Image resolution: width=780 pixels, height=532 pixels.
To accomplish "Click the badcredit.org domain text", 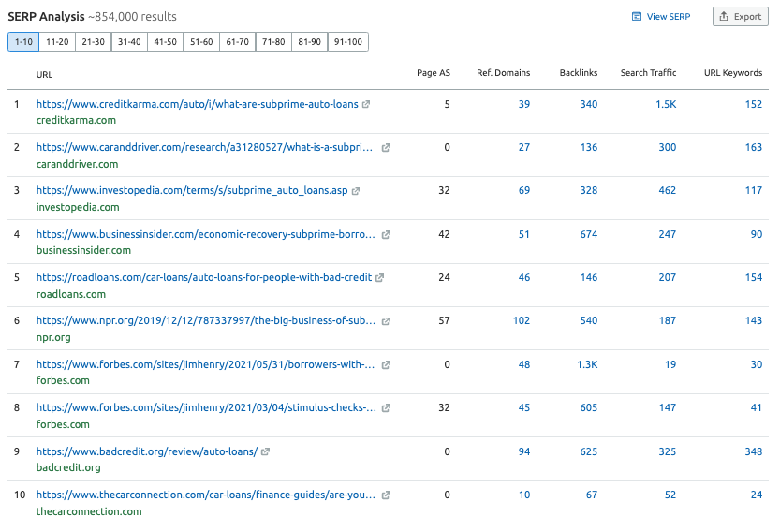I will pos(68,467).
